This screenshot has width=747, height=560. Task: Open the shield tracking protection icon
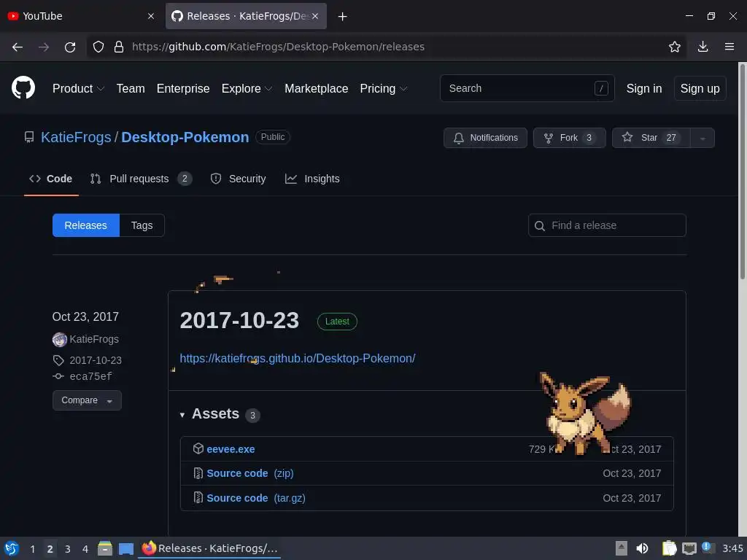[98, 47]
